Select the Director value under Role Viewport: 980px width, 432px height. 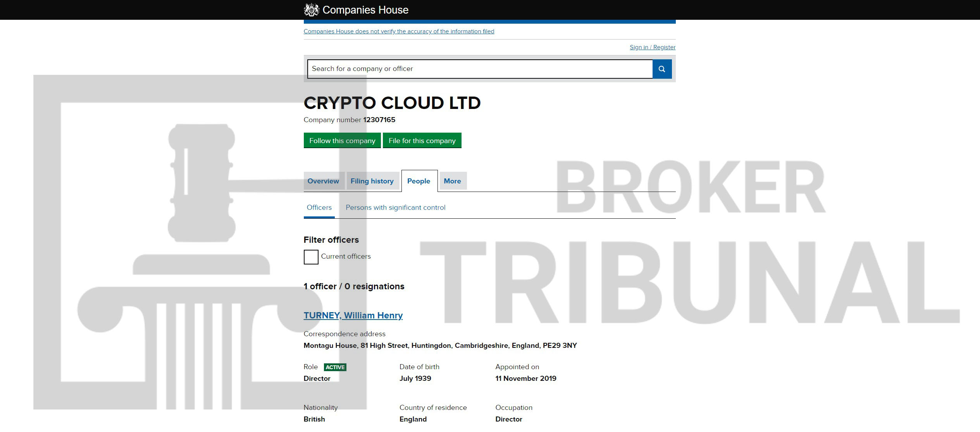[317, 378]
